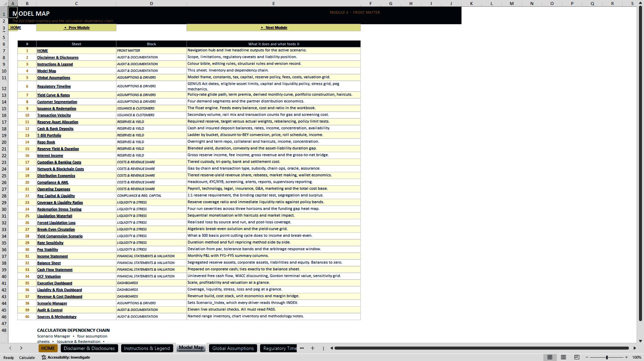Click CALCULATION DEPENDENCY CHAIN heading
644x361 pixels.
point(73,330)
